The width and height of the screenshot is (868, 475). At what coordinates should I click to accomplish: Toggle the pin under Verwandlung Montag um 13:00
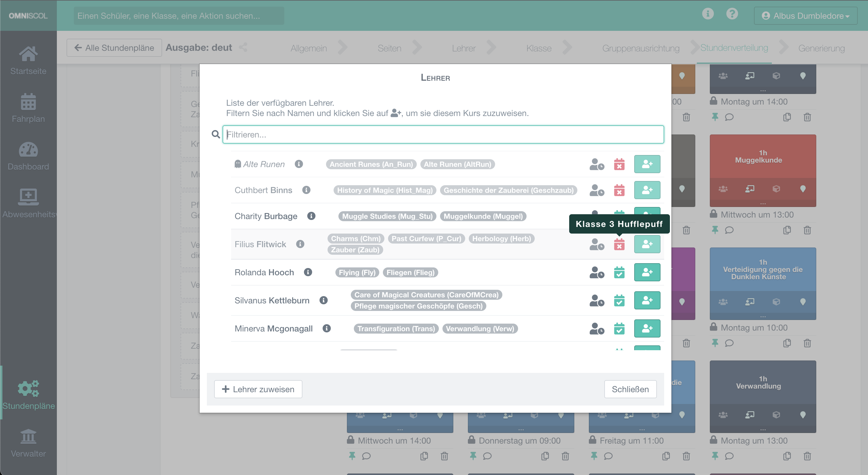point(715,456)
